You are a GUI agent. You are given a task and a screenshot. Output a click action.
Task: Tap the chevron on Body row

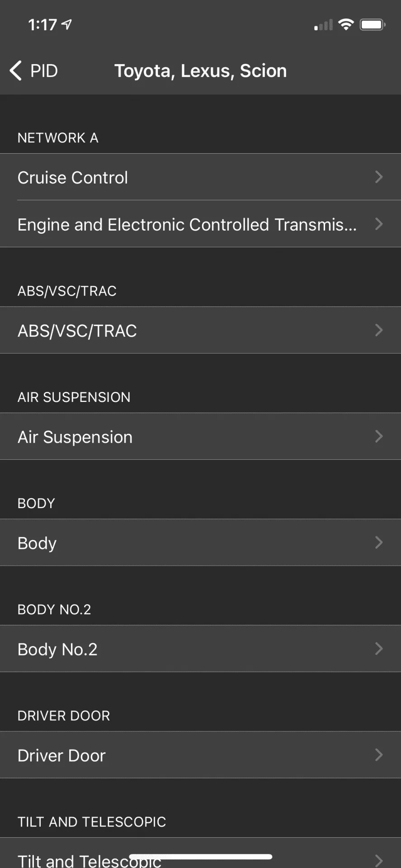379,542
